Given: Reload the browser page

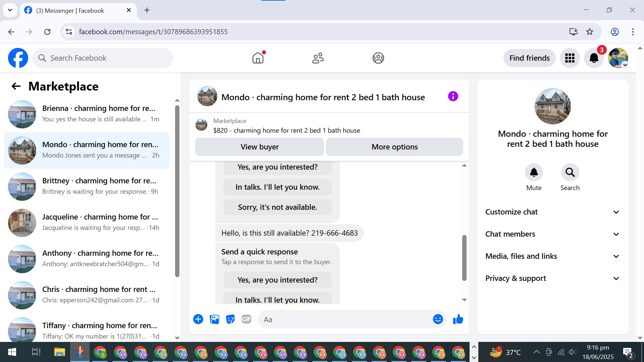Looking at the screenshot, I should (47, 32).
